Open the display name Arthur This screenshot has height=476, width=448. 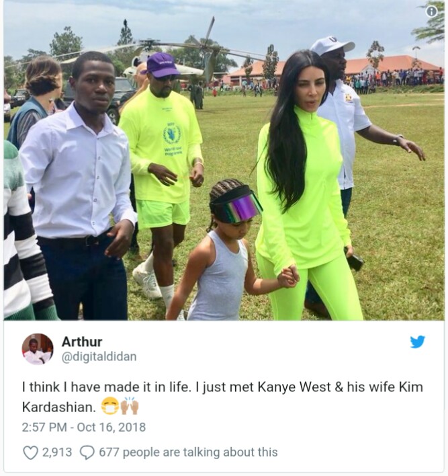[x=81, y=342]
